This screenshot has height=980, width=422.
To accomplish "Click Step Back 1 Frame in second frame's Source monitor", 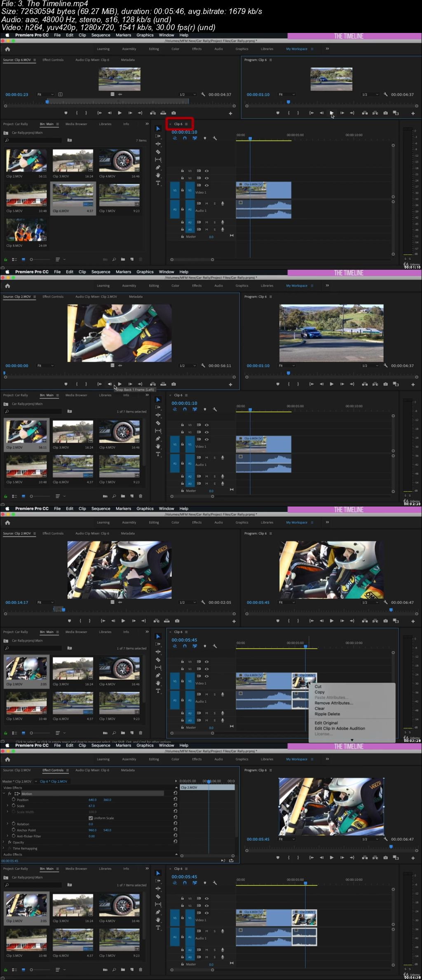I will pyautogui.click(x=110, y=384).
